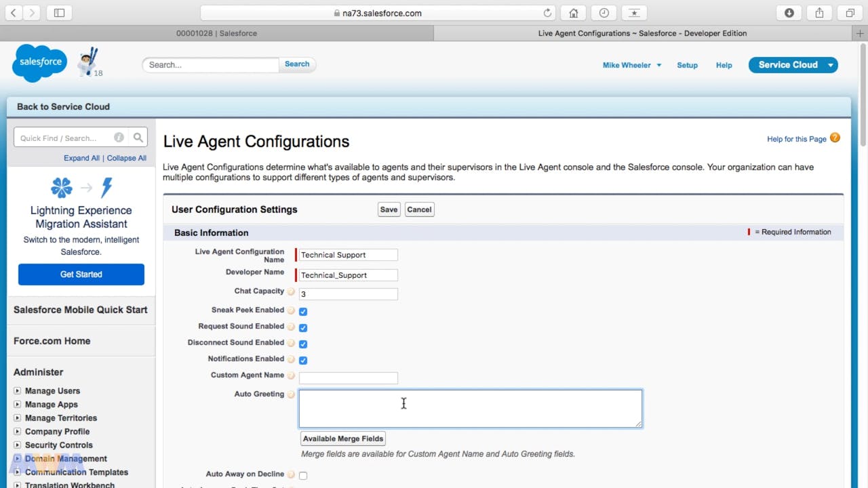Show Safari downloads

789,13
